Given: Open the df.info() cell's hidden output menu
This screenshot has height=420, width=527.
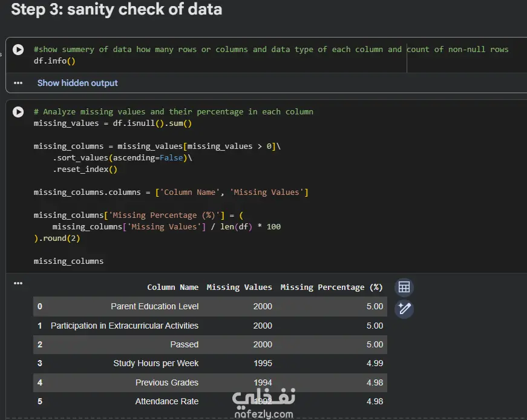Looking at the screenshot, I should 18,83.
